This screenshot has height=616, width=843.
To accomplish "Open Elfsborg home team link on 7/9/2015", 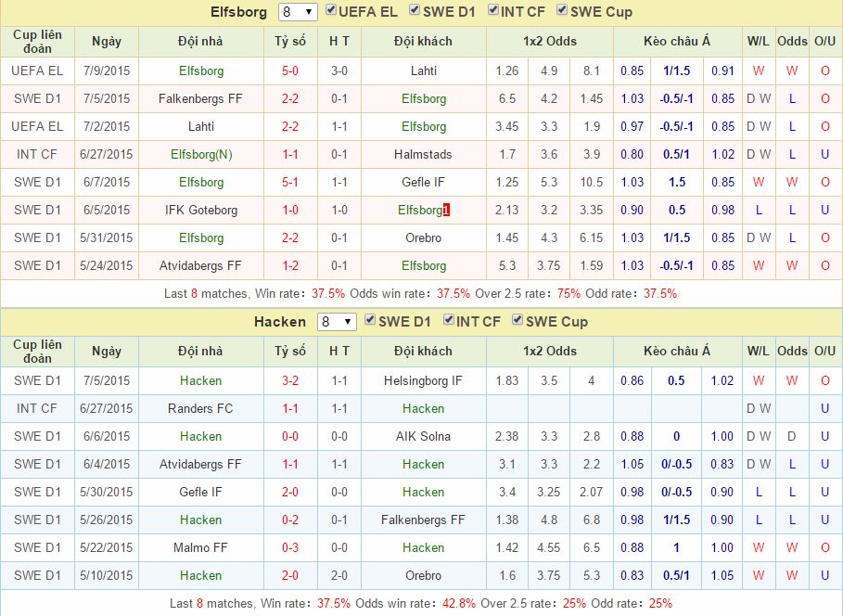I will coord(201,71).
